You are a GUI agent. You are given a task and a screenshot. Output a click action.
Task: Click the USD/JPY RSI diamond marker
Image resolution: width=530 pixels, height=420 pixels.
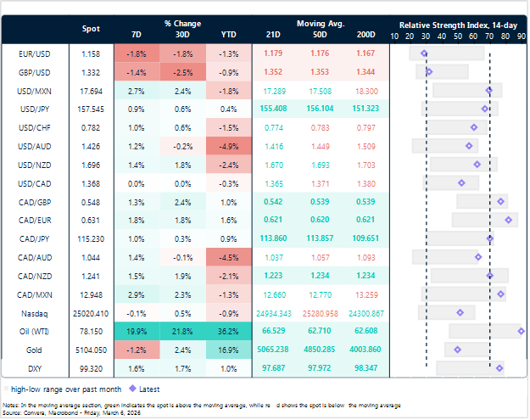click(x=485, y=109)
